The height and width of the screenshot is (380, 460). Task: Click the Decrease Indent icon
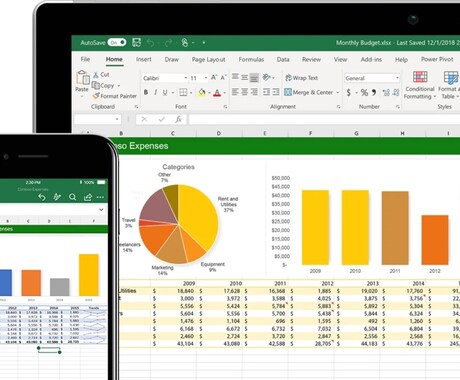pos(266,92)
